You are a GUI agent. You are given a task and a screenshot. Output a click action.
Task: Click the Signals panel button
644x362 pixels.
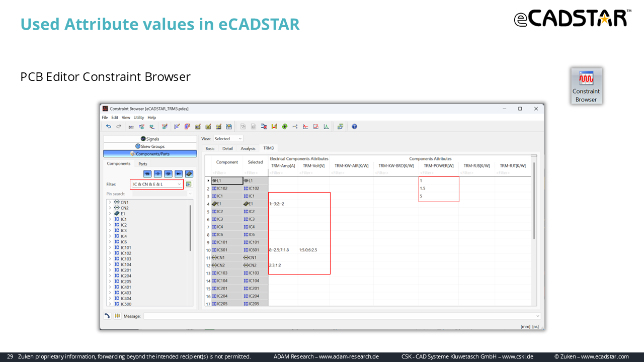(150, 139)
